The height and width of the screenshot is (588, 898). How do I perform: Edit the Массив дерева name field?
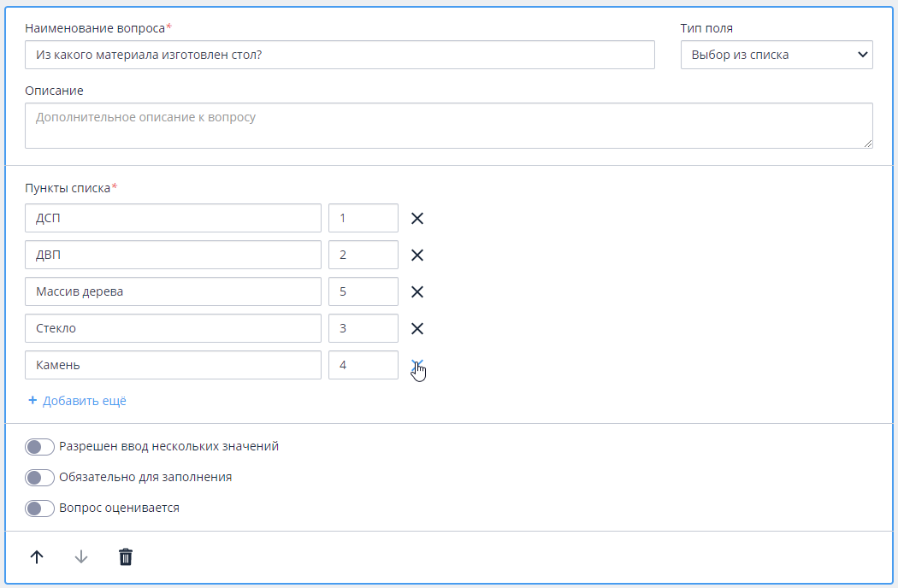(x=173, y=291)
